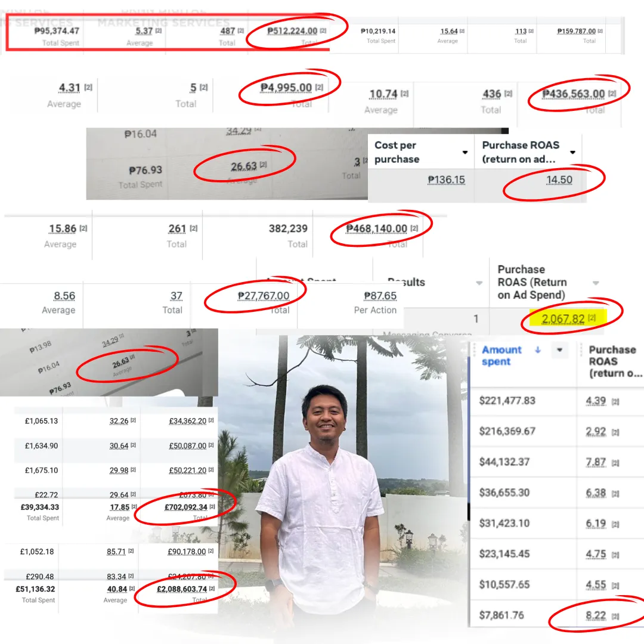Click the £34,362.20 cell
The image size is (644, 644).
coord(188,421)
